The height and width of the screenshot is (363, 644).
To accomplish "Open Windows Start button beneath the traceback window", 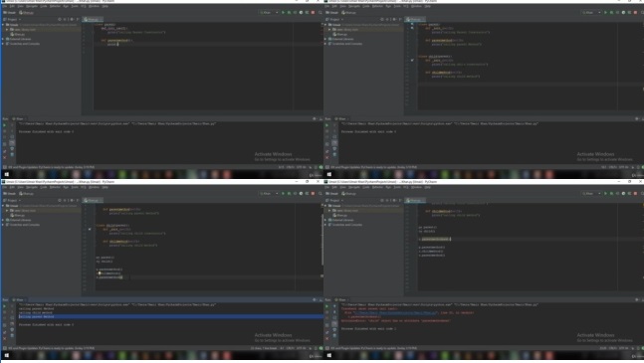I will point(329,355).
